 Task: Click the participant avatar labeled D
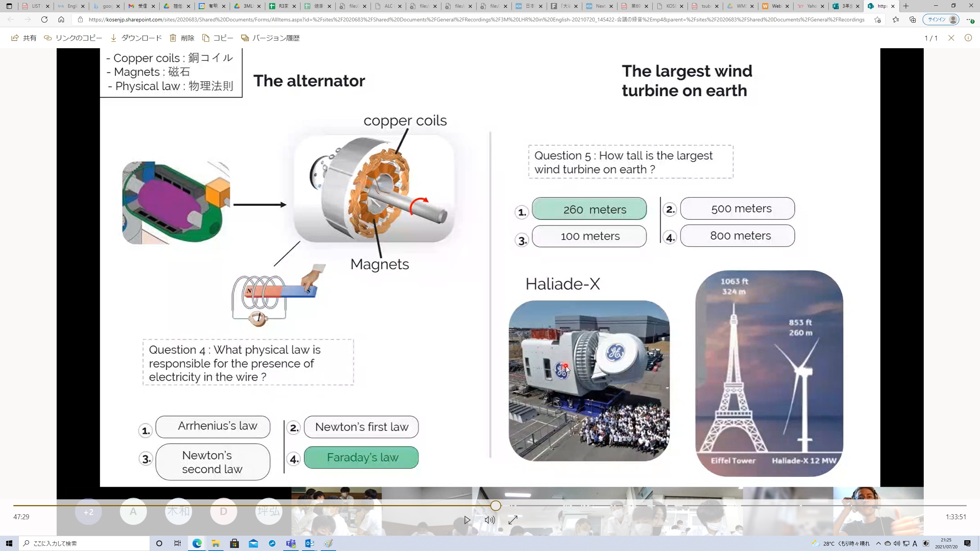pos(224,512)
